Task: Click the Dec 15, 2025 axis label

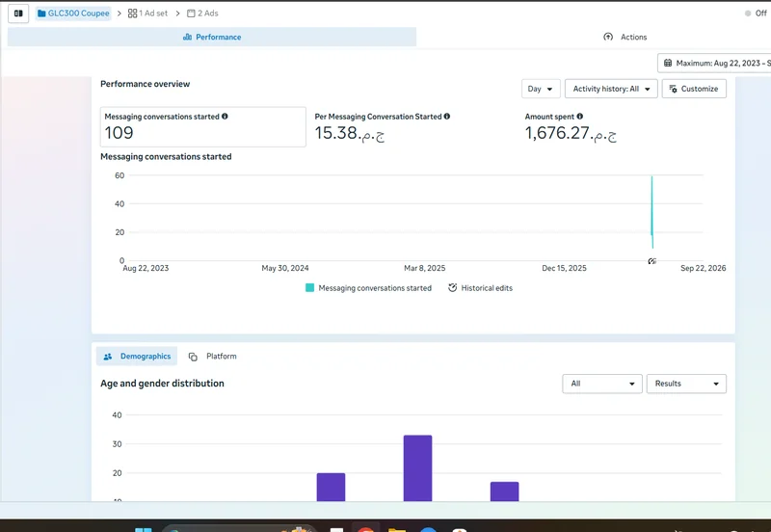Action: [564, 268]
